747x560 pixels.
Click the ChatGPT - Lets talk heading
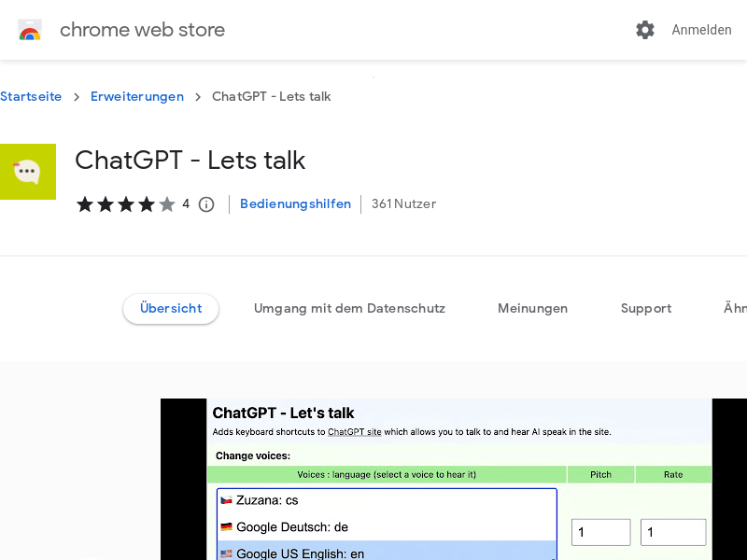coord(190,160)
